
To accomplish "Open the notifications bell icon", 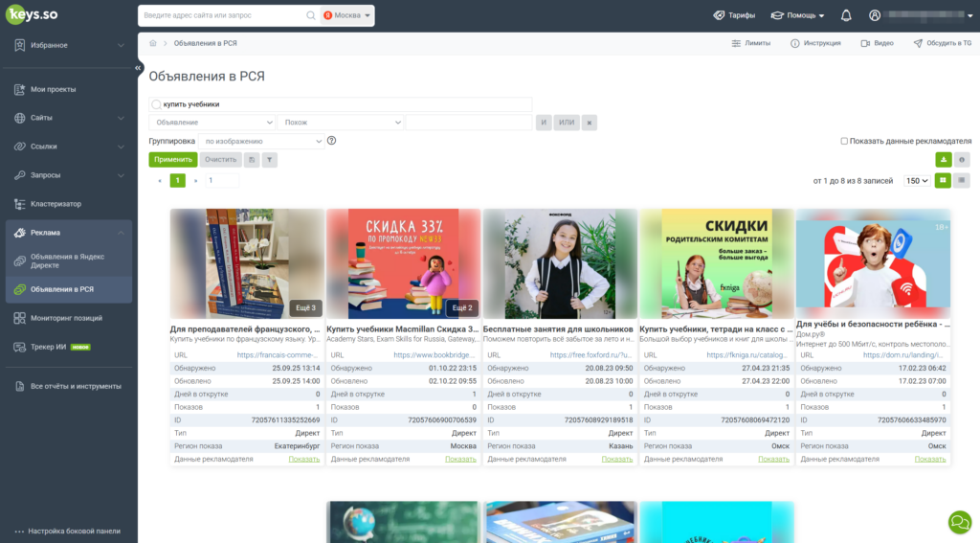I will pos(846,15).
